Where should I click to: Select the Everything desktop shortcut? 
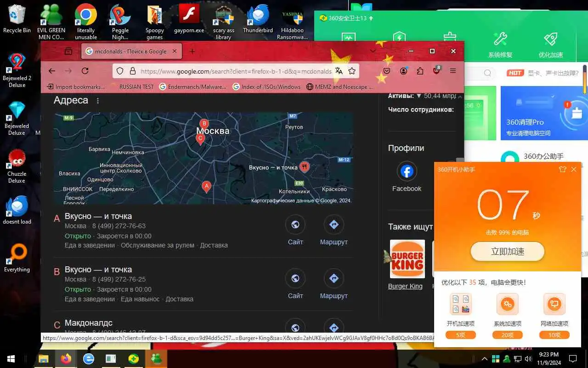(17, 259)
